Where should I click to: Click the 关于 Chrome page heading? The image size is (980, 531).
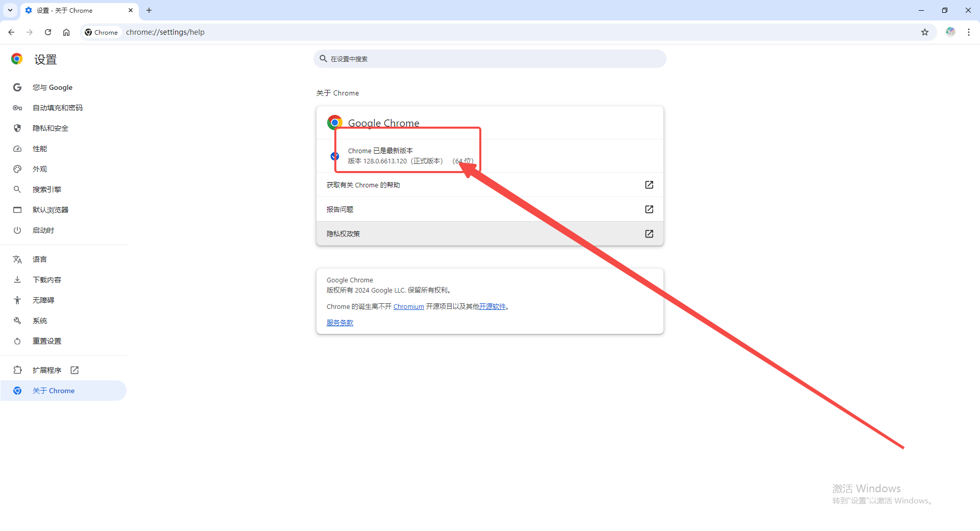click(338, 93)
